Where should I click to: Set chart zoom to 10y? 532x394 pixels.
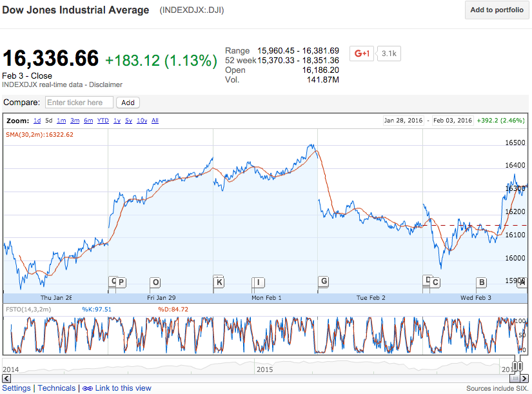(x=142, y=121)
